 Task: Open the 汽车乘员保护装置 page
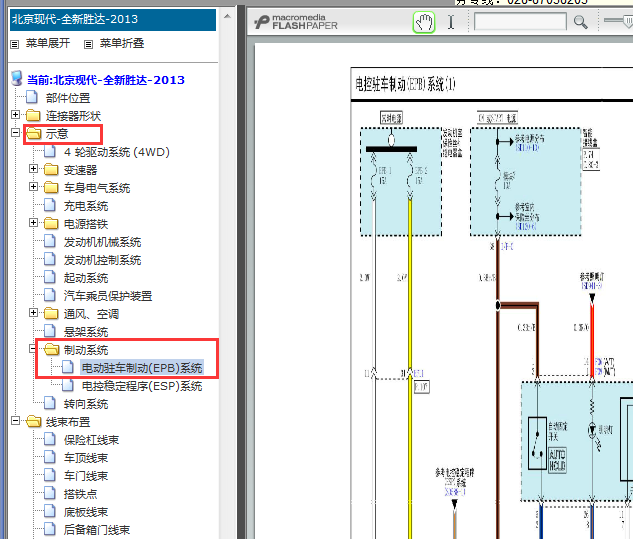(x=108, y=296)
